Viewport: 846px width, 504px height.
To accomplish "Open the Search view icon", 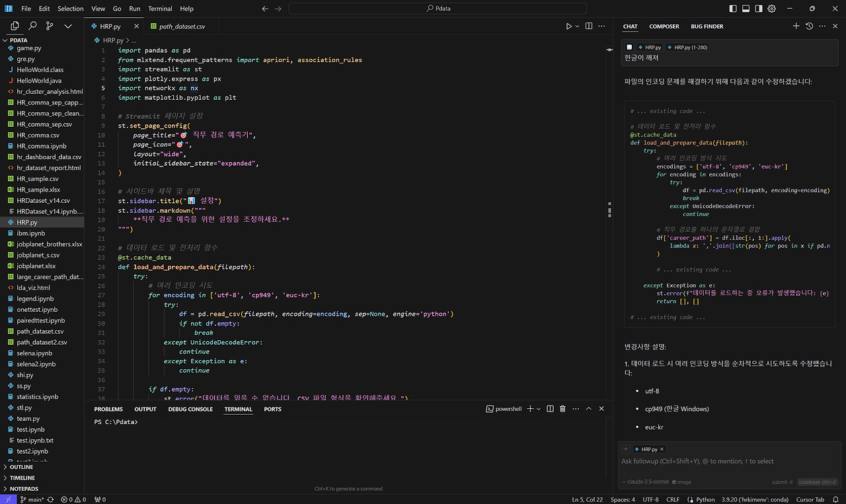I will coord(32,26).
